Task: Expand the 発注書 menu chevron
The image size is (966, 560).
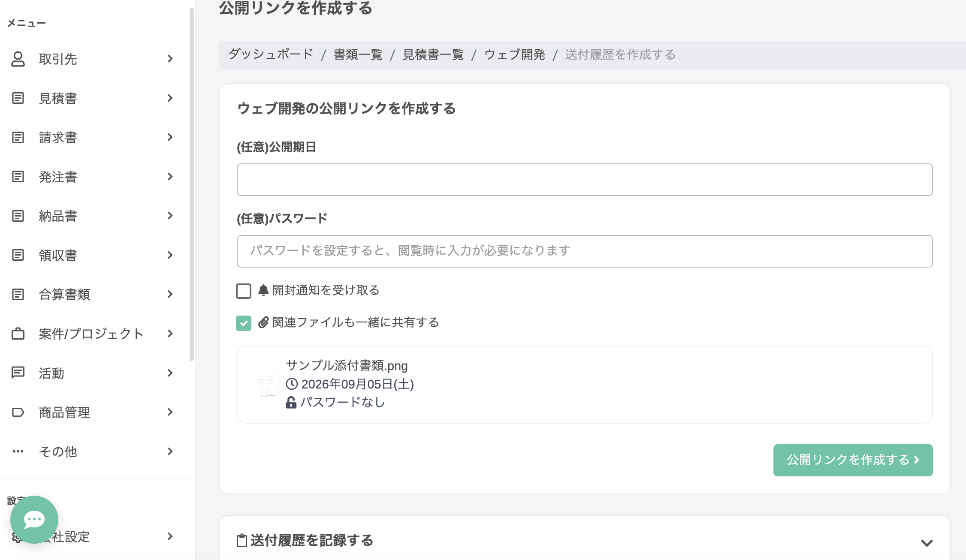Action: 170,177
